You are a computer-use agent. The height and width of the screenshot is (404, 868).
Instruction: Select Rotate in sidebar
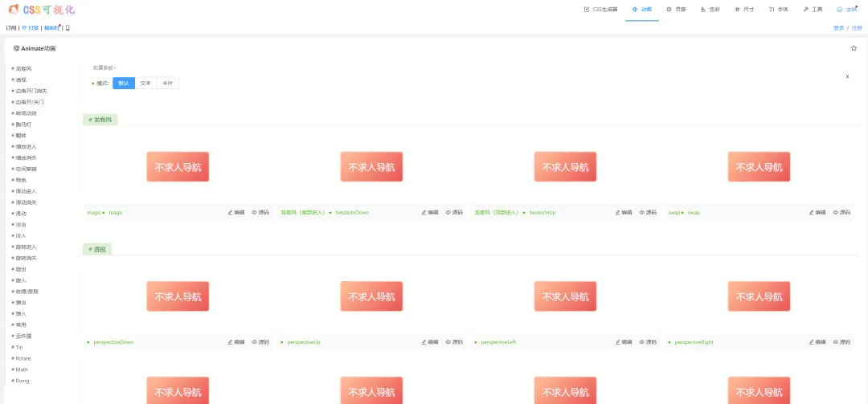(21, 358)
